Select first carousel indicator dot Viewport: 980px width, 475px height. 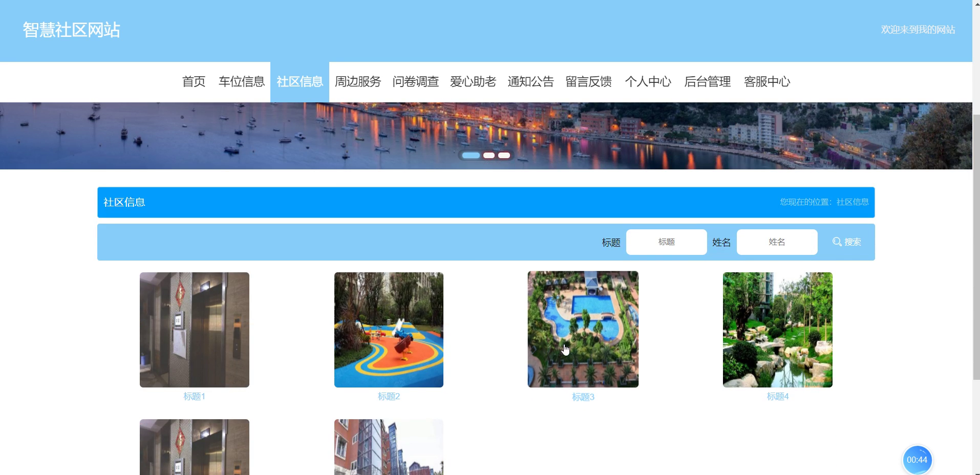[x=471, y=155]
